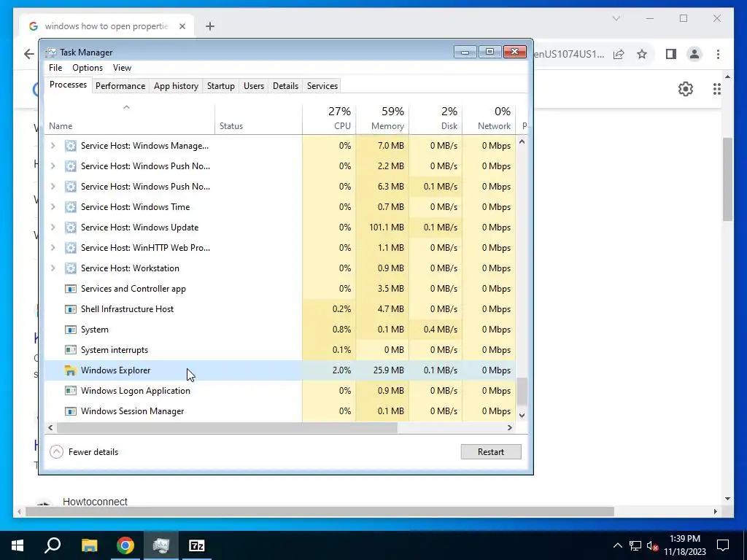Open the Options menu
Viewport: 747px width, 560px height.
(x=88, y=68)
